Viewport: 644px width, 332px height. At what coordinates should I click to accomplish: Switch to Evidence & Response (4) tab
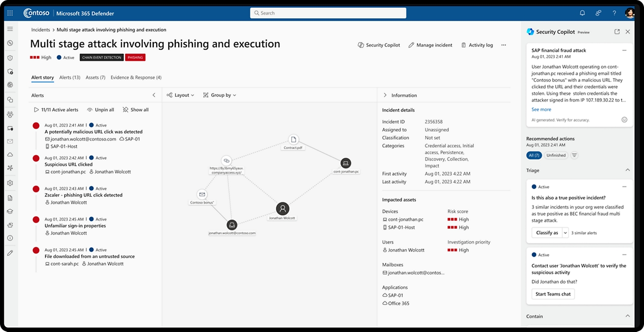pyautogui.click(x=136, y=78)
